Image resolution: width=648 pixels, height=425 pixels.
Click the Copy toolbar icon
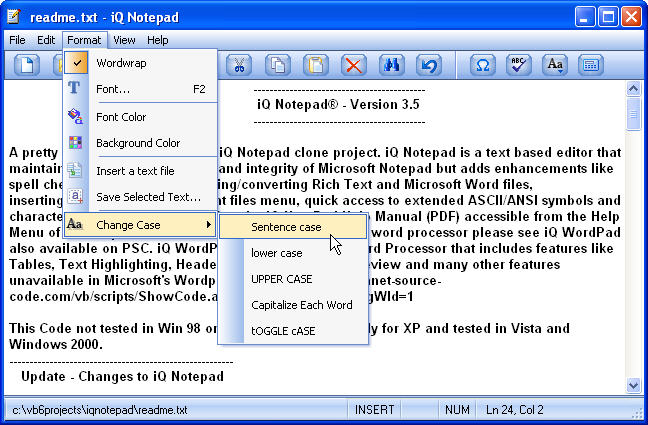278,66
